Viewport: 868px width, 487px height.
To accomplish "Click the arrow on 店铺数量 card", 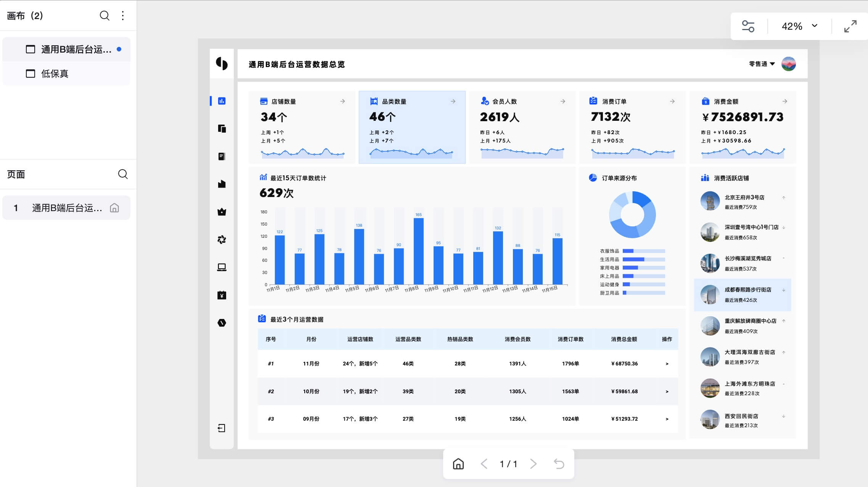I will point(342,101).
